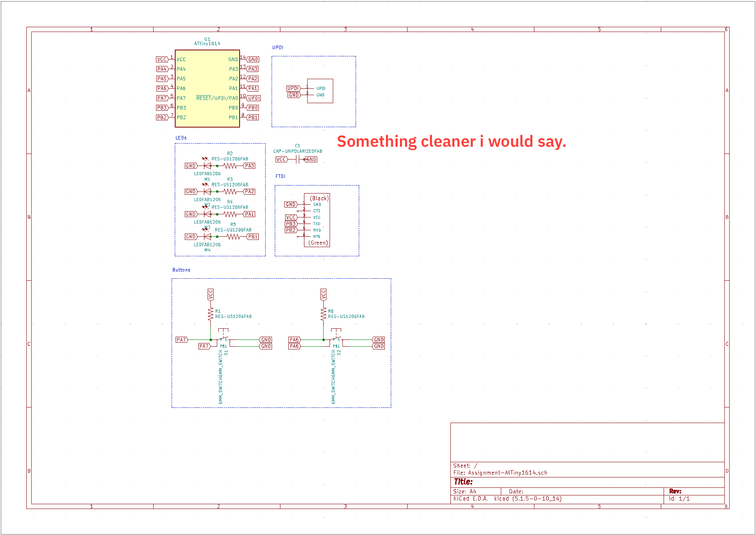Click the 'Id: 1/1' sheet number text
The image size is (756, 535).
(x=679, y=499)
